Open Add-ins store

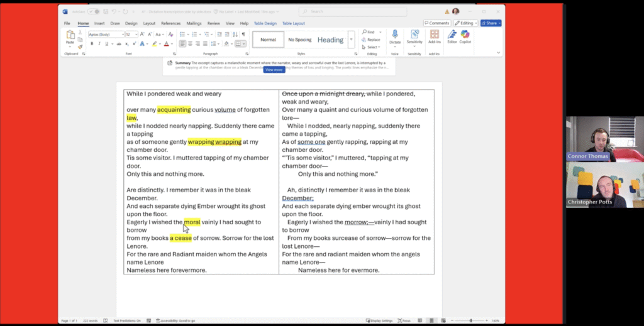(x=434, y=37)
